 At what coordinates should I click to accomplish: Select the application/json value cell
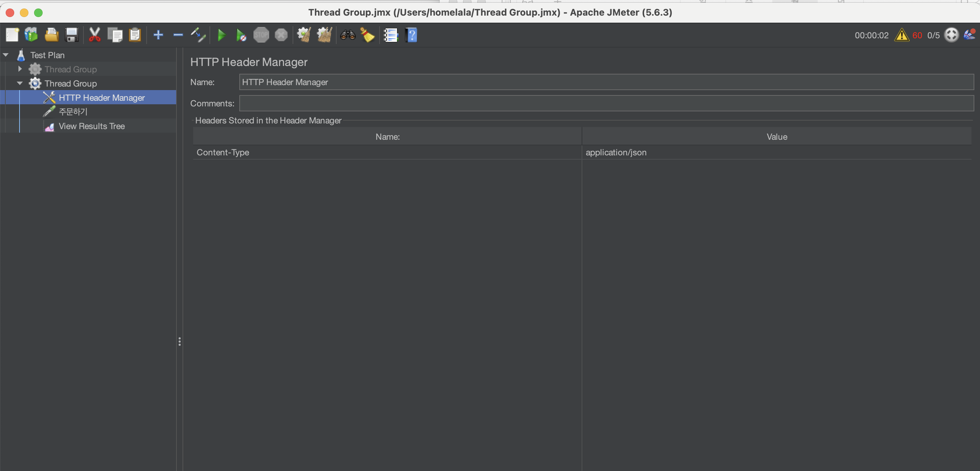(x=616, y=153)
